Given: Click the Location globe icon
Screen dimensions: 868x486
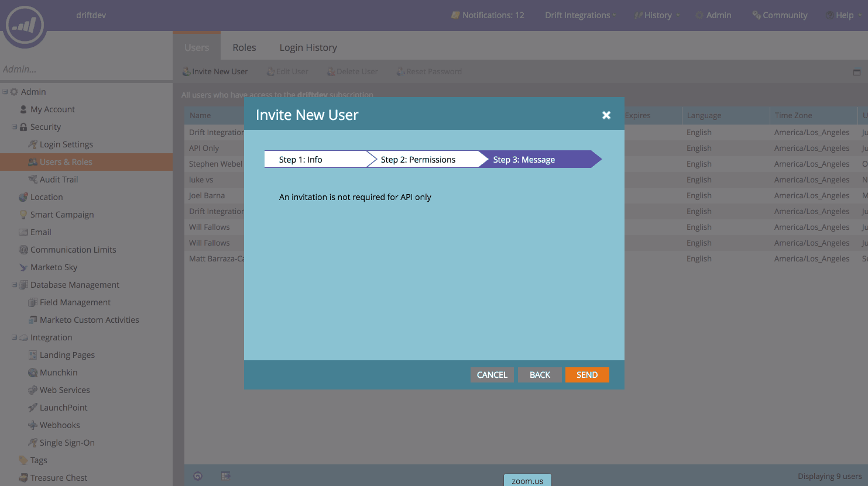Looking at the screenshot, I should [23, 197].
